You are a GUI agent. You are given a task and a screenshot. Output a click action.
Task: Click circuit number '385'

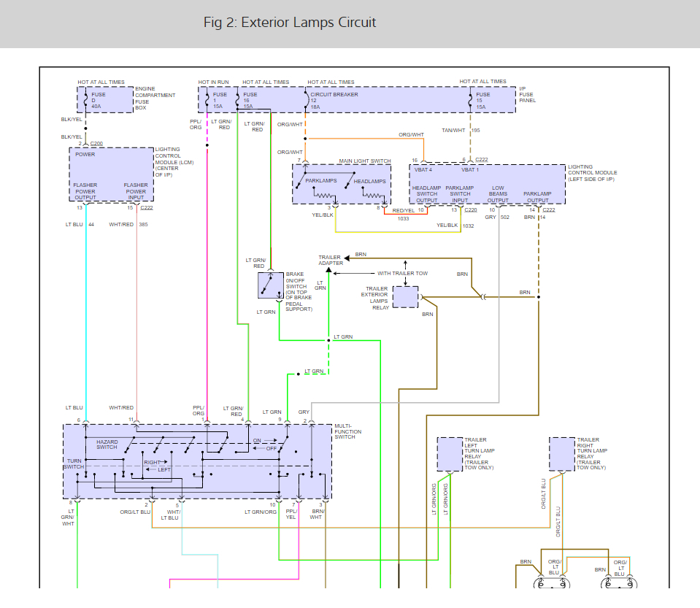[143, 225]
